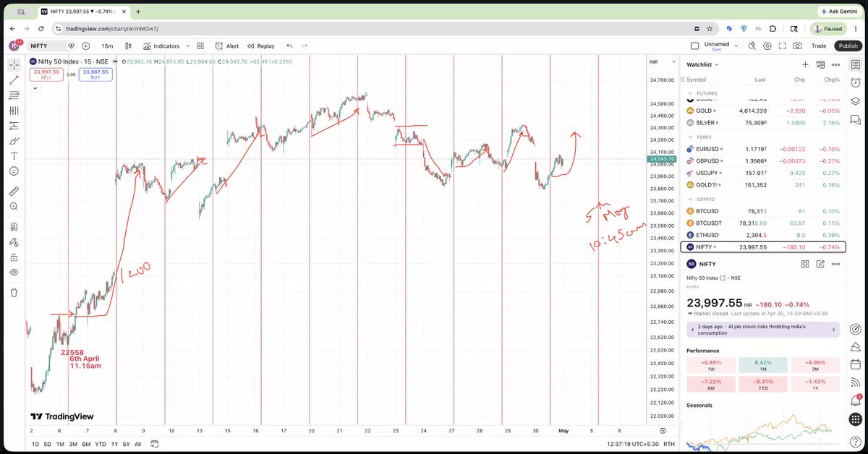Activate the zoom in tool
The height and width of the screenshot is (454, 868).
tap(14, 207)
